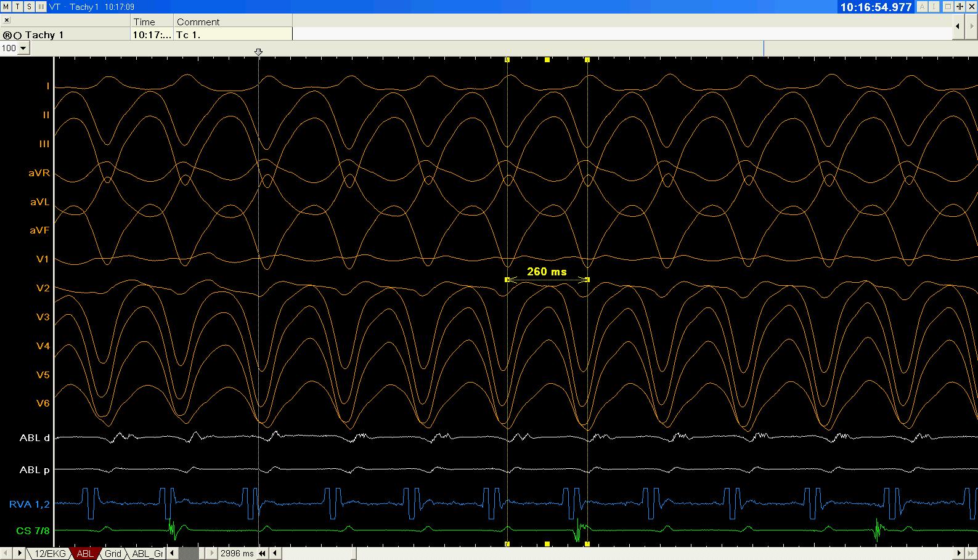
Task: Click the T button in title bar
Action: pyautogui.click(x=17, y=6)
